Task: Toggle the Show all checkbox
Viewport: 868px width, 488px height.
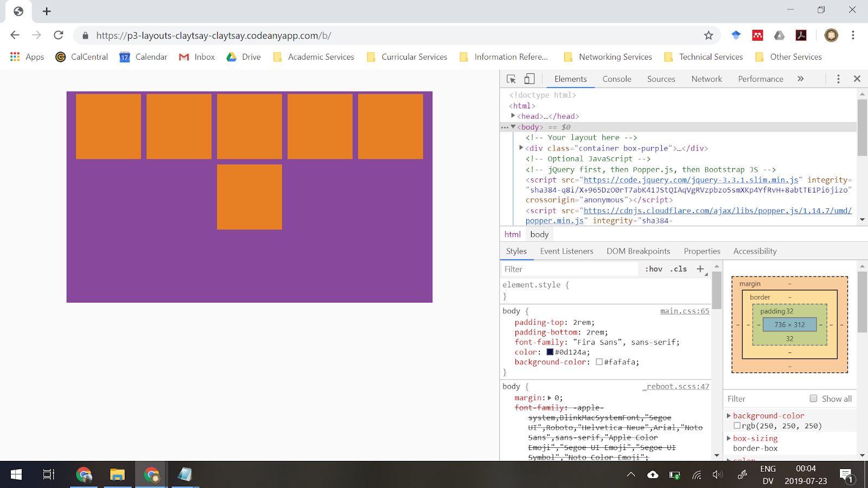Action: coord(813,399)
